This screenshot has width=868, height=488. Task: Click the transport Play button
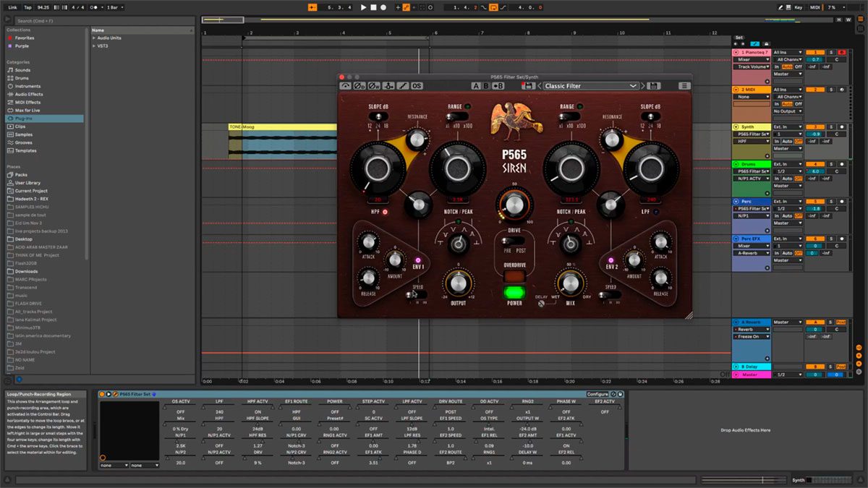click(364, 7)
